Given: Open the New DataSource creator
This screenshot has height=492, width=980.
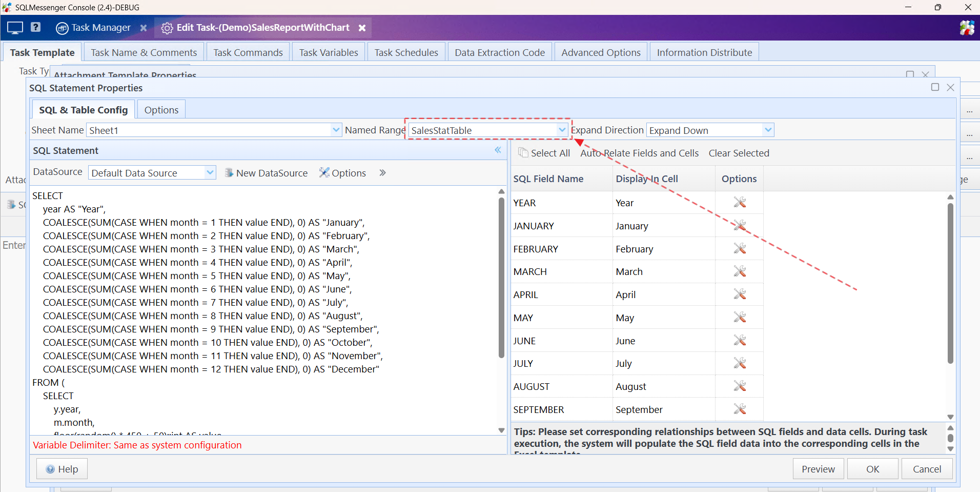Looking at the screenshot, I should (266, 173).
